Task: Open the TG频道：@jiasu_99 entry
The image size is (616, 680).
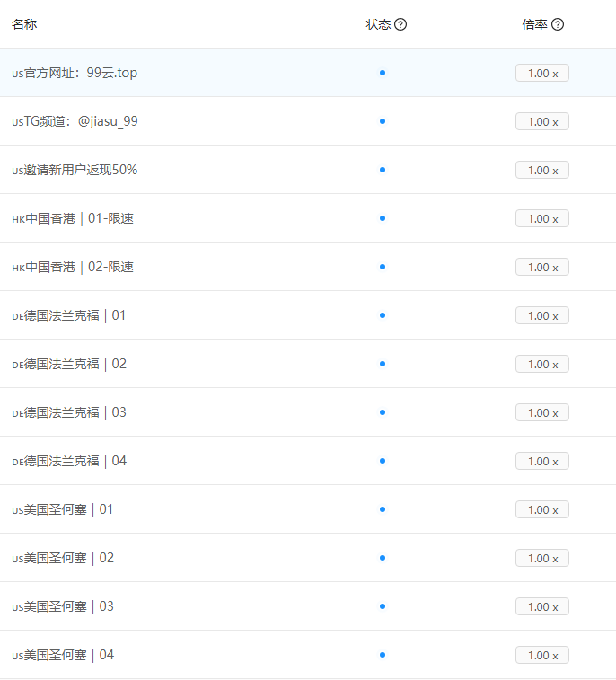Action: click(75, 121)
